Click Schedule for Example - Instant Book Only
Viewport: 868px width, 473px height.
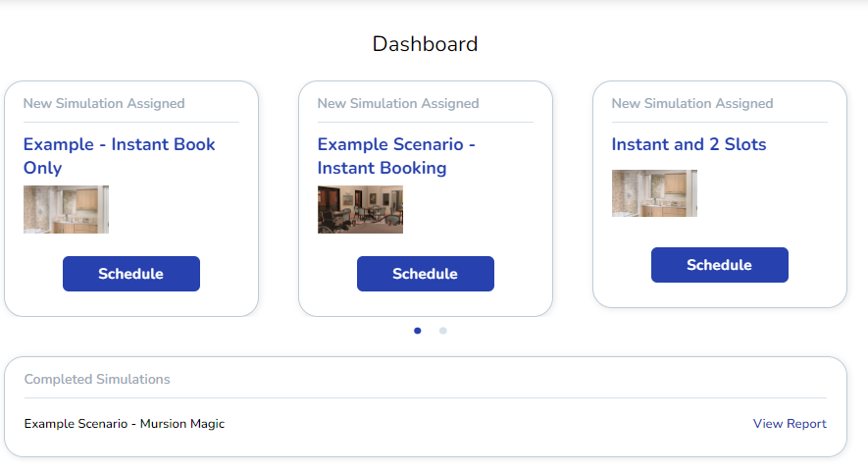(131, 274)
